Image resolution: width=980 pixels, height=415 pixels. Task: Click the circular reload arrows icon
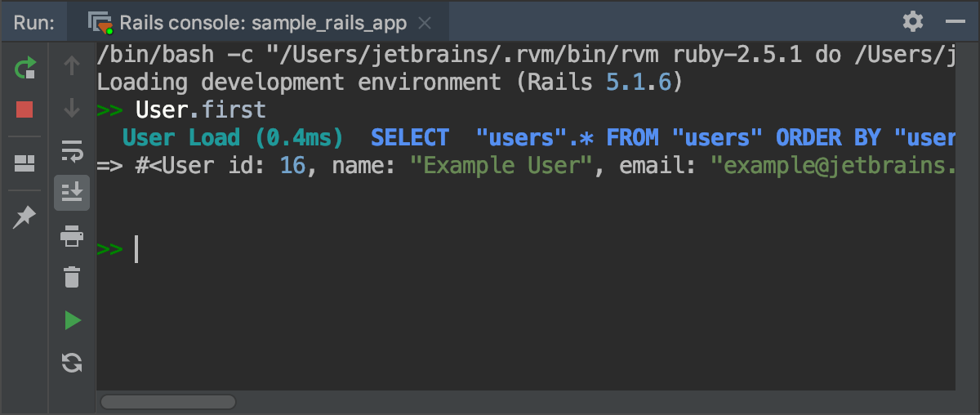click(x=72, y=363)
